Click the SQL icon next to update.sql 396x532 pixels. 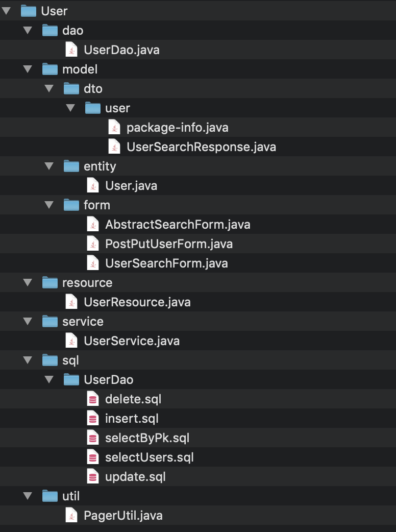(93, 476)
